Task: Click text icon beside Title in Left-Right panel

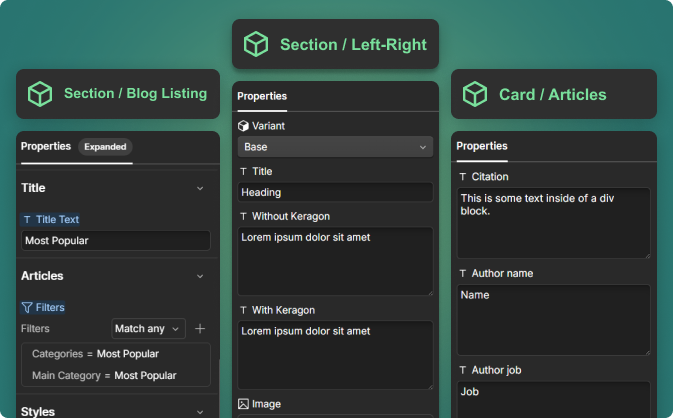Action: point(243,171)
